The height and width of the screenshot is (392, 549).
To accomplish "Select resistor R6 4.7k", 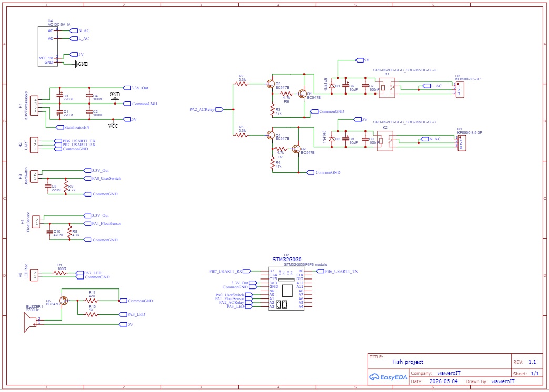I will 287,94.
